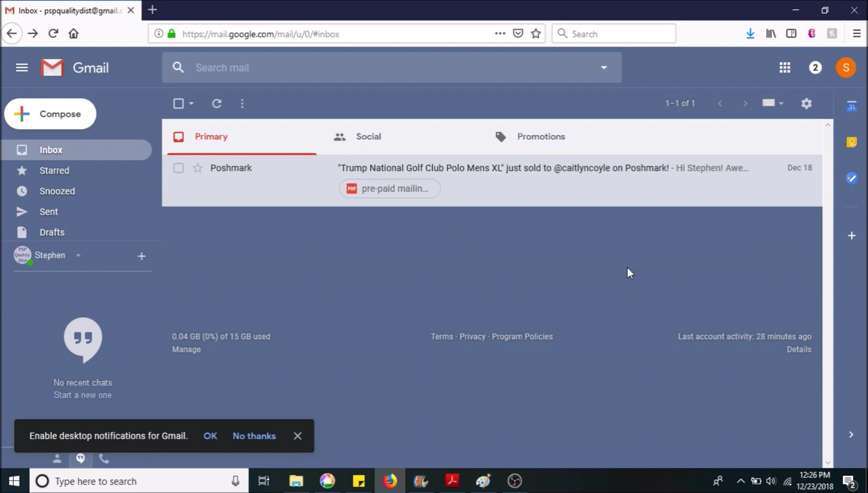Open Firefox page actions three dots
This screenshot has height=493, width=868.
[500, 33]
